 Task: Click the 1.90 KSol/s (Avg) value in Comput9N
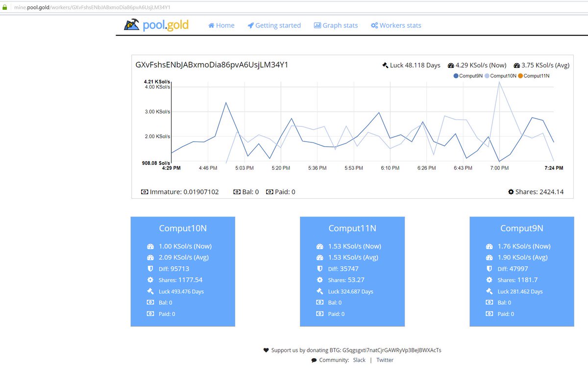(523, 257)
